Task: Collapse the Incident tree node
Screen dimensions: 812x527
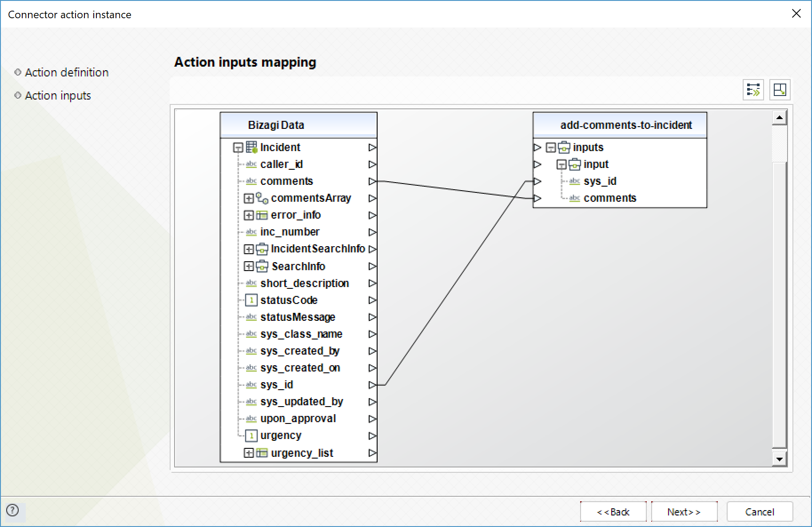Action: (238, 148)
